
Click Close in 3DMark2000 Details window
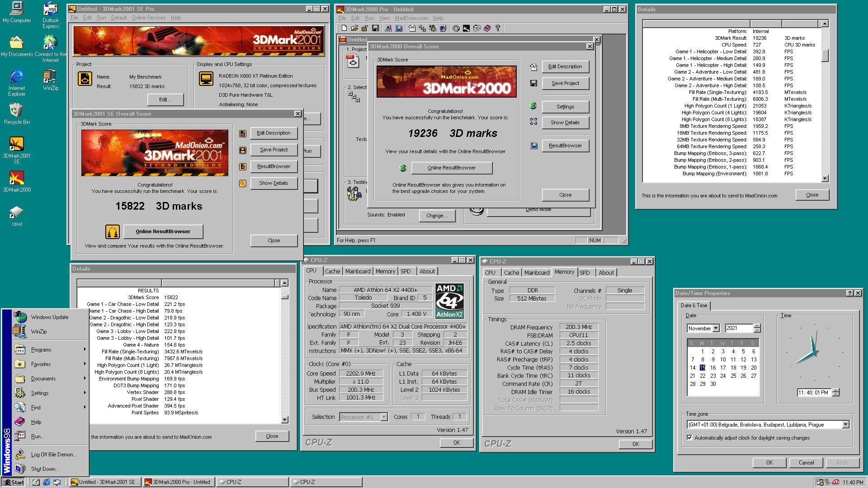tap(812, 195)
